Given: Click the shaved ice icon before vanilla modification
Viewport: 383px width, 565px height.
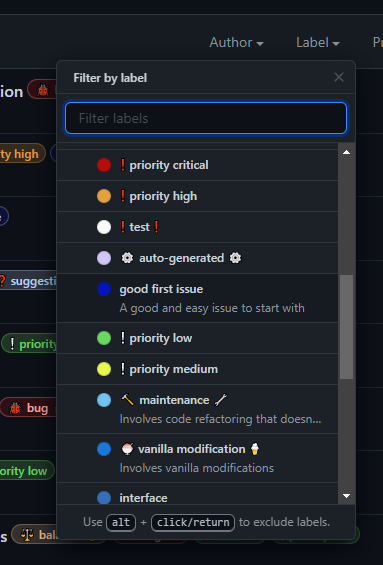Looking at the screenshot, I should [x=127, y=449].
